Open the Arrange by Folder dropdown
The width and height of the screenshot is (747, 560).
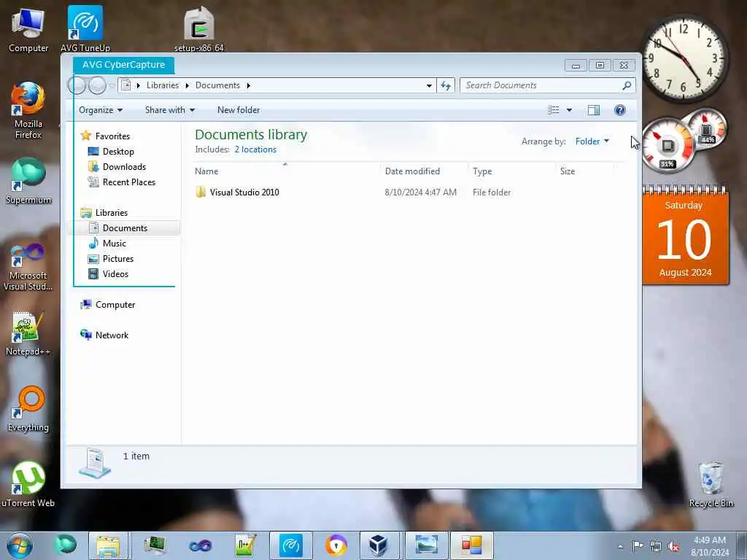coord(592,141)
